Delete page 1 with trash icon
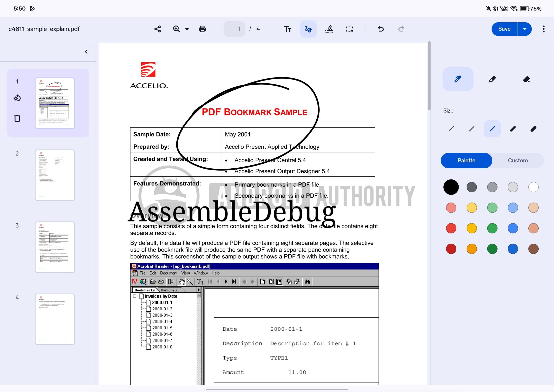The image size is (554, 392). coord(17,118)
